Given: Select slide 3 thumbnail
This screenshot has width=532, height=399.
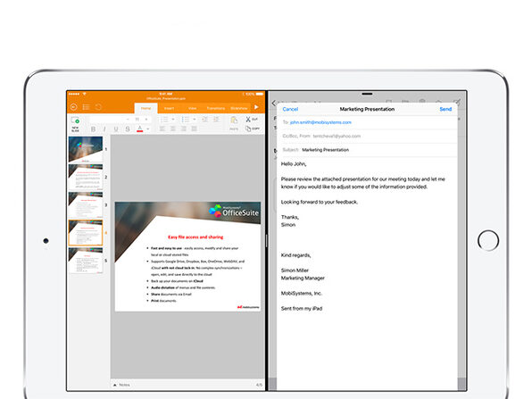Looking at the screenshot, I should point(86,205).
